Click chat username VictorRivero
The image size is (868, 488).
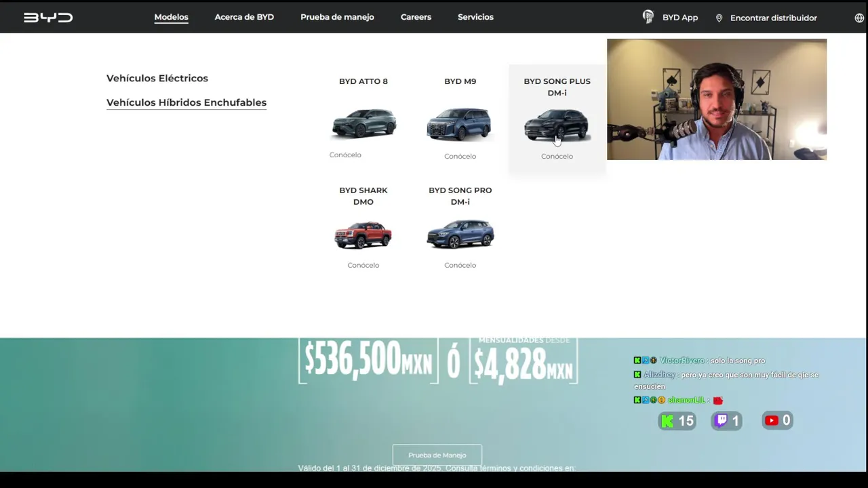682,361
